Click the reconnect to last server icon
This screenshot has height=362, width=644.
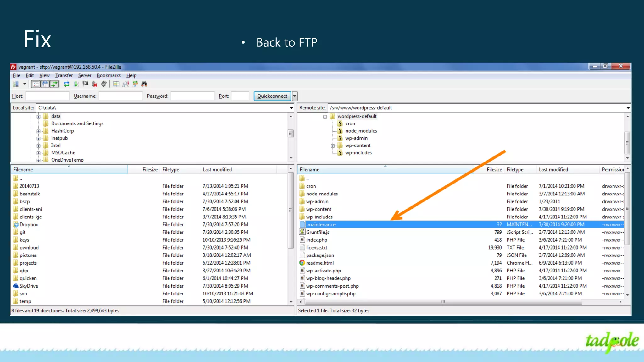pos(104,84)
